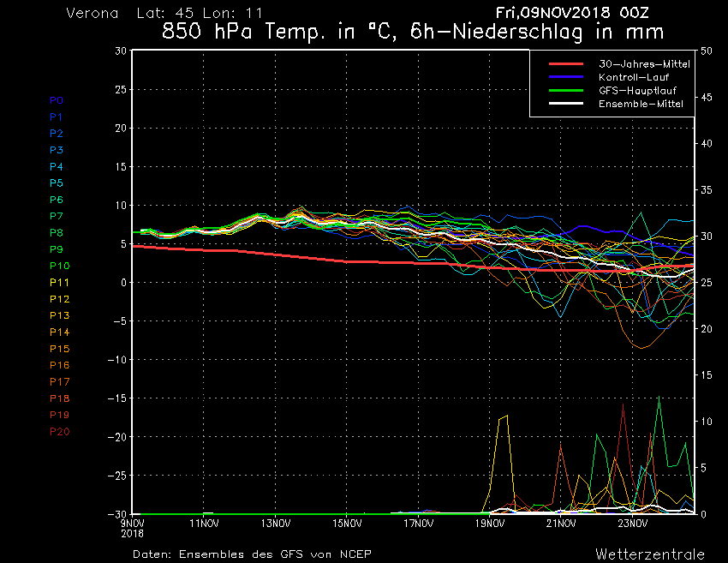Click the P20 ensemble member label
Image resolution: width=728 pixels, height=563 pixels.
coord(59,432)
